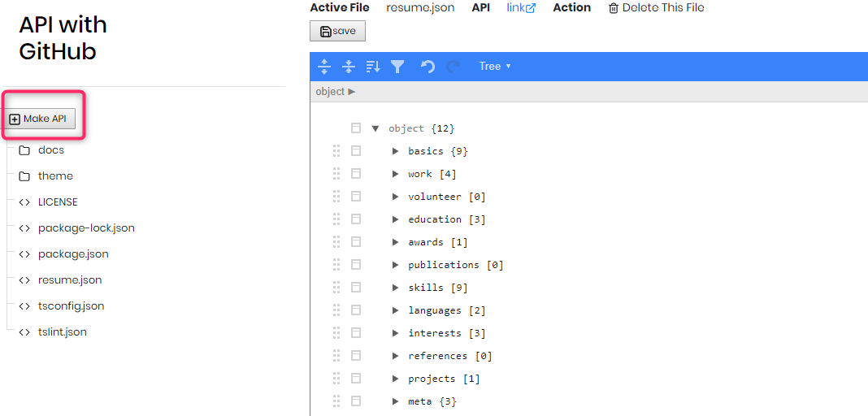Open action menu for references row
Image resolution: width=868 pixels, height=416 pixels.
[356, 356]
